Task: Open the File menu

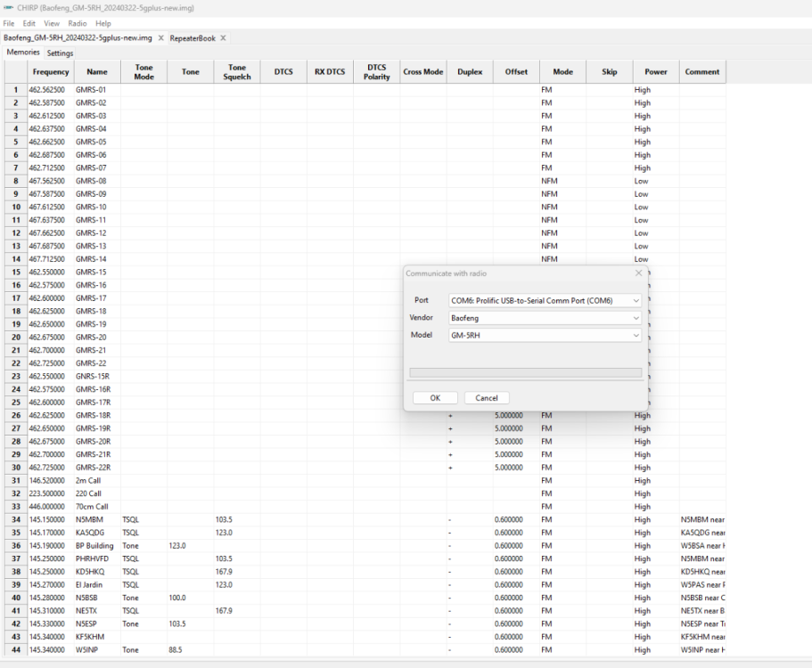Action: [x=9, y=23]
